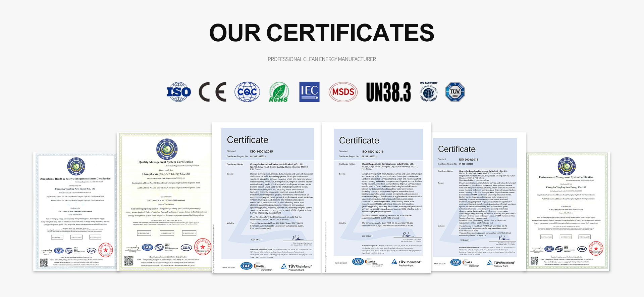Screen dimensions: 644x297
Task: Click red star seal on Environmental Management certificate
Action: point(596,249)
